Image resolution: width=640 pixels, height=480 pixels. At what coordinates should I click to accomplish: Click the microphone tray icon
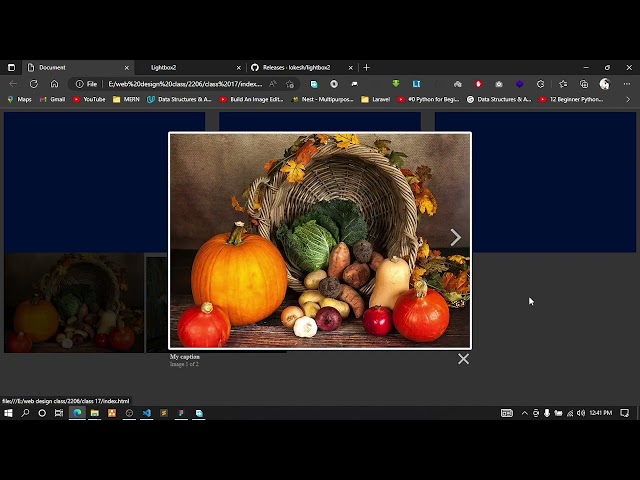pyautogui.click(x=547, y=413)
